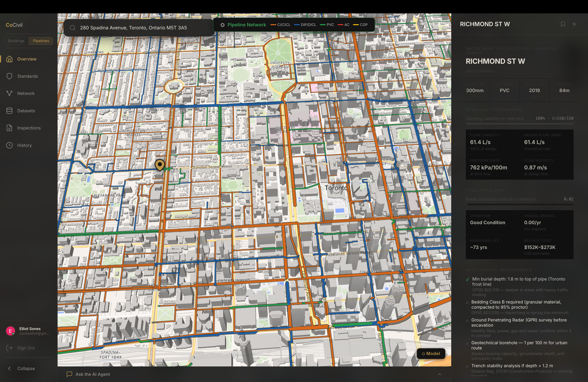Image resolution: width=588 pixels, height=382 pixels.
Task: Click the PVC legend color swatch
Action: pyautogui.click(x=322, y=25)
